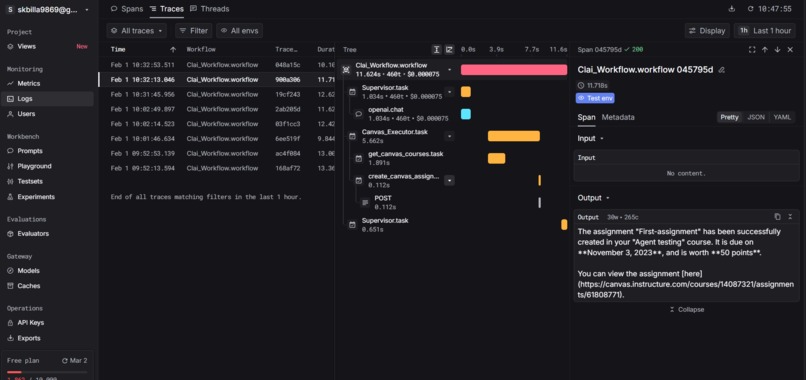Open trace 19cf243 row
This screenshot has width=806, height=380.
[x=216, y=95]
